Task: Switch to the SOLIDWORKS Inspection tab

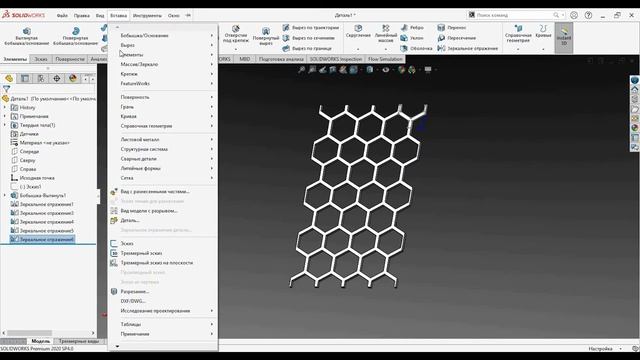Action: [x=336, y=59]
